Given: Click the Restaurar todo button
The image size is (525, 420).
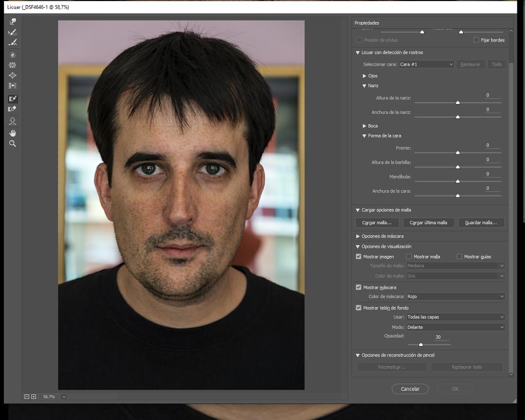Looking at the screenshot, I should [467, 367].
